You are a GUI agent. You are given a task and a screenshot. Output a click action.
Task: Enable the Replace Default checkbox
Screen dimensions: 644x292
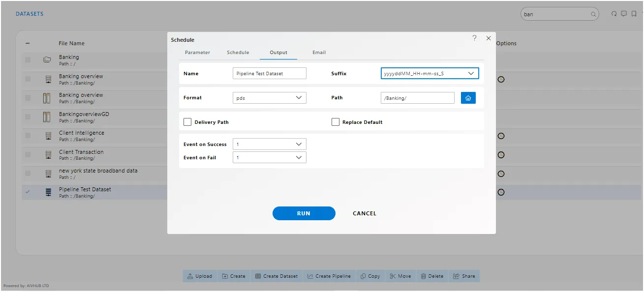point(336,122)
